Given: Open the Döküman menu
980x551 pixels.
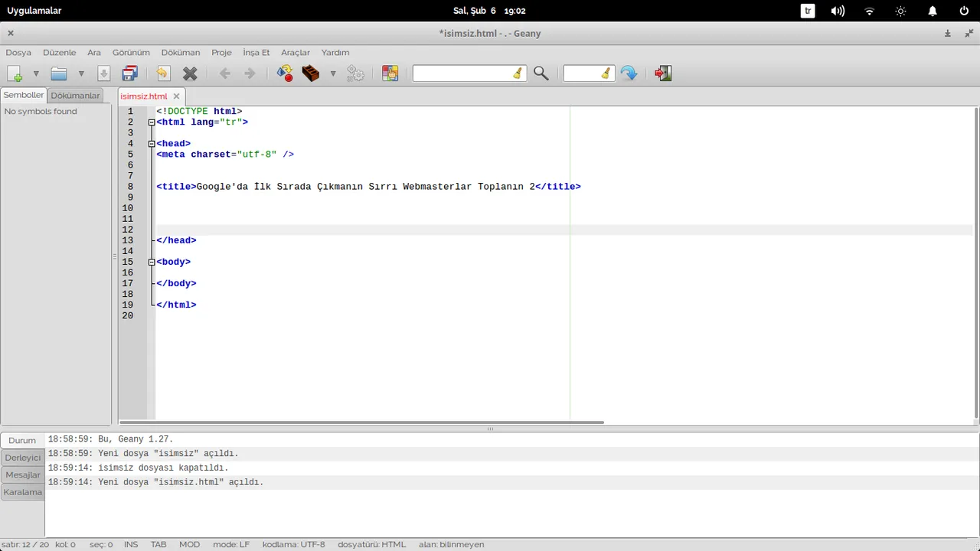Looking at the screenshot, I should pyautogui.click(x=181, y=53).
